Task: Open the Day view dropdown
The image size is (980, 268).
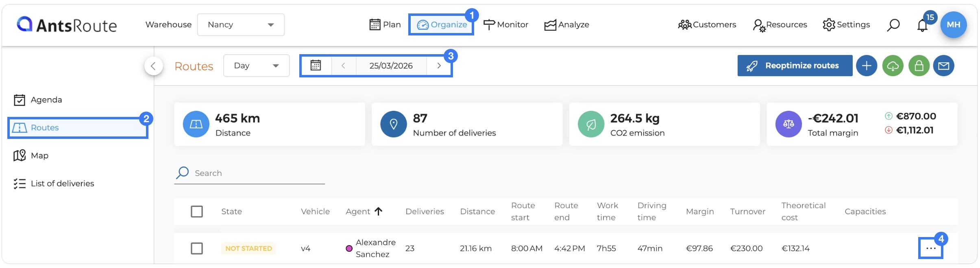Action: [256, 66]
